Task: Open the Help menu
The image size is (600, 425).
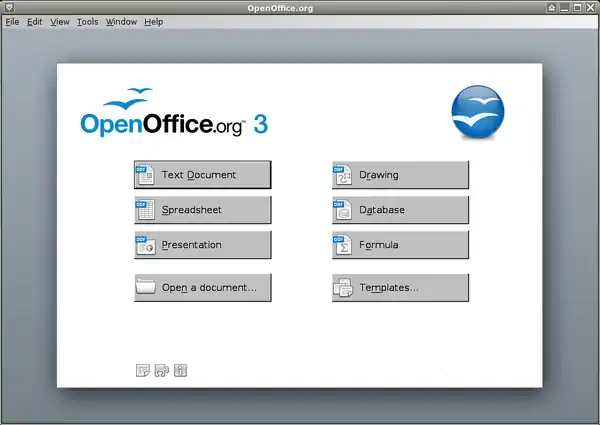Action: 153,21
